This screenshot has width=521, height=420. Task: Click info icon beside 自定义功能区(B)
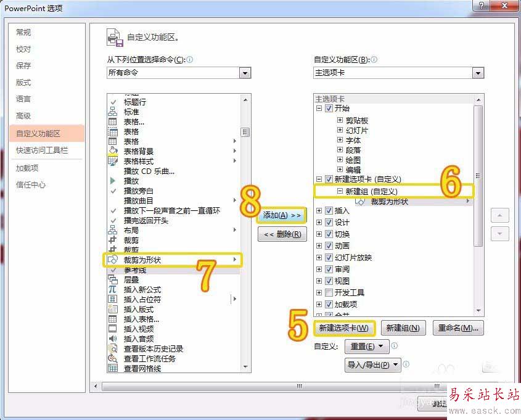pyautogui.click(x=374, y=60)
